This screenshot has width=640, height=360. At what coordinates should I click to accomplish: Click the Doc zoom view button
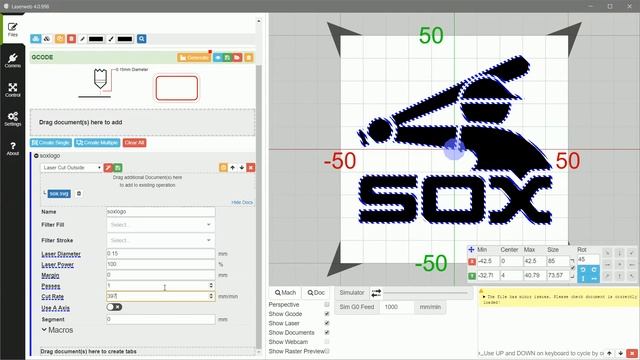click(316, 293)
